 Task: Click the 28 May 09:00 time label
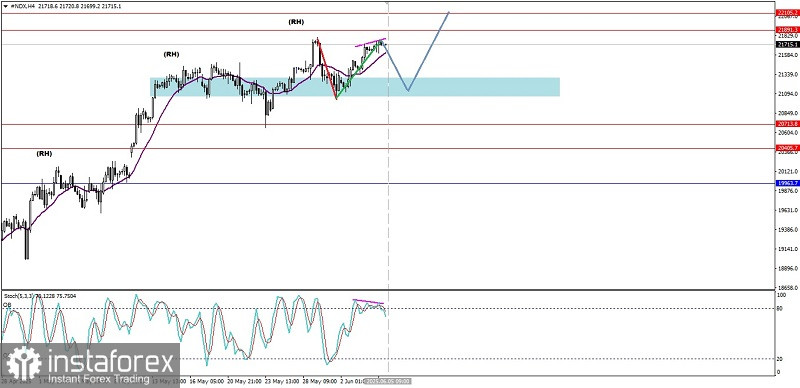pos(319,381)
